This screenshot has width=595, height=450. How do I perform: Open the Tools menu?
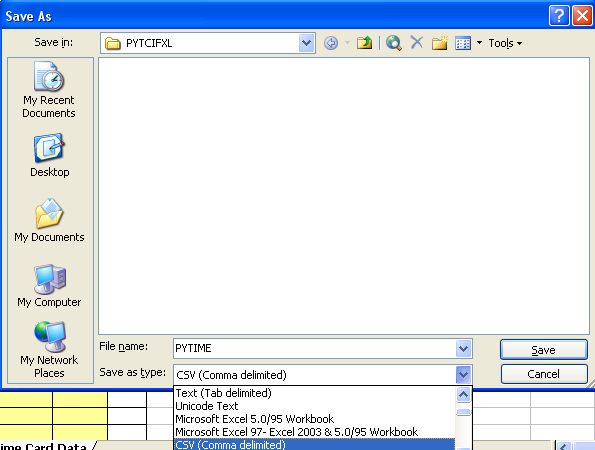click(x=505, y=43)
